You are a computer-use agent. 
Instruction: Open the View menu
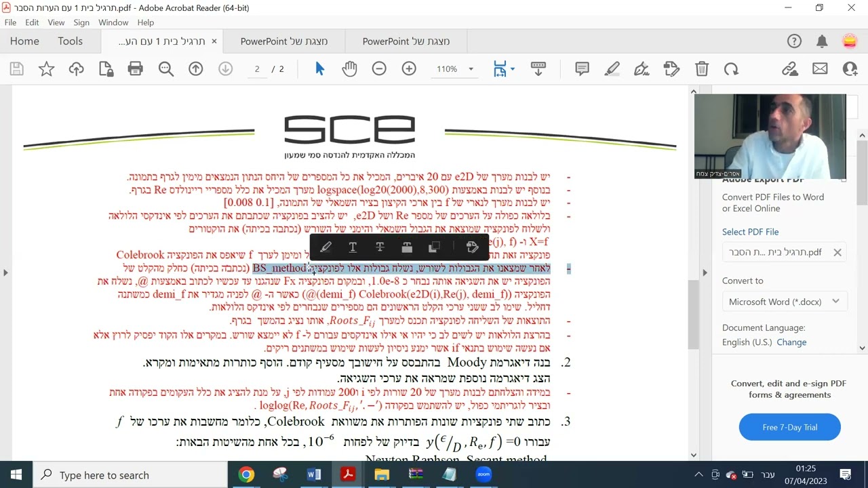tap(56, 22)
